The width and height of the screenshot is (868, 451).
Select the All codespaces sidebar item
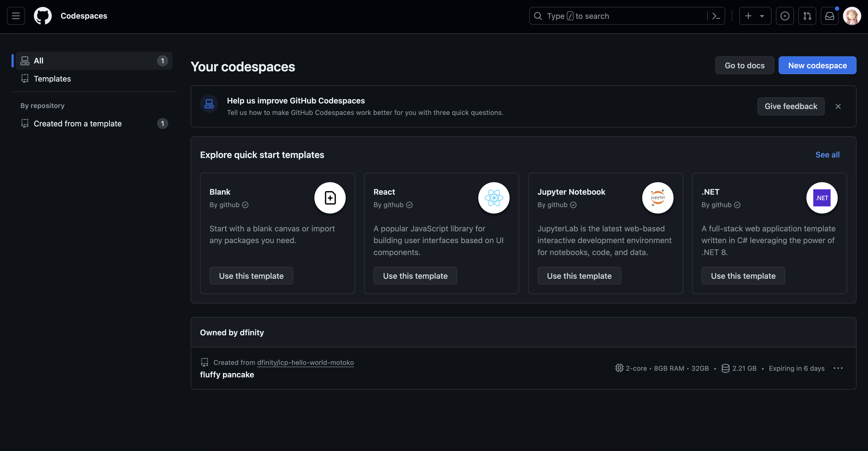94,61
